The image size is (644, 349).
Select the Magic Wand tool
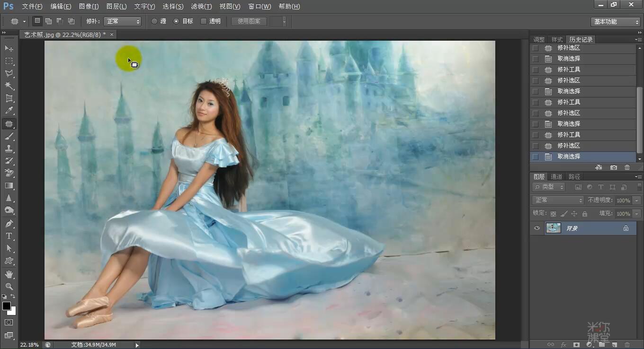[9, 86]
